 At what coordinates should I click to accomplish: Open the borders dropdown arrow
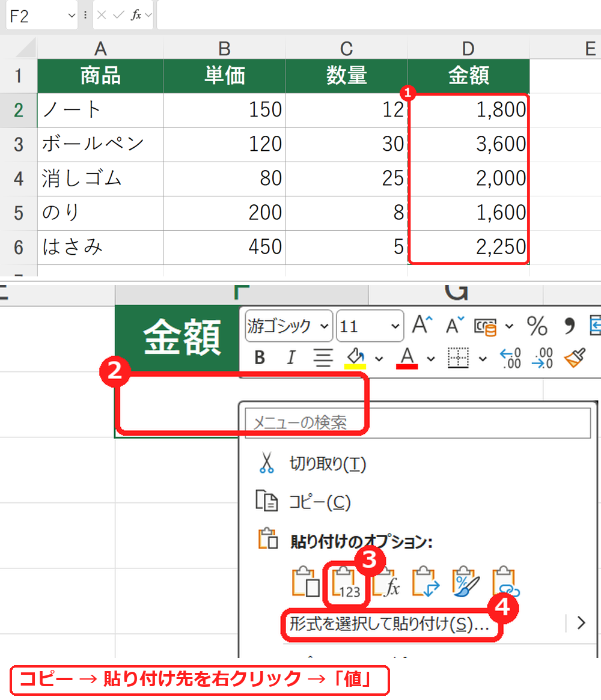click(483, 359)
